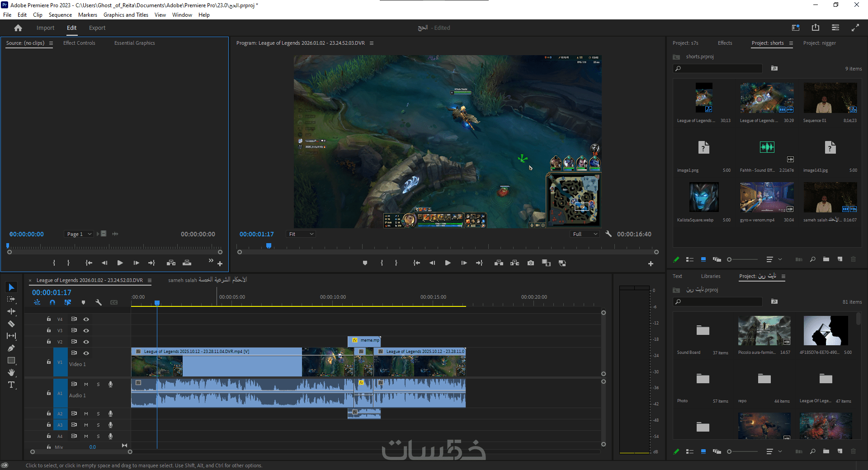This screenshot has width=868, height=470.
Task: Adjust the shorts project thumbnail zoom slider
Action: (x=730, y=259)
